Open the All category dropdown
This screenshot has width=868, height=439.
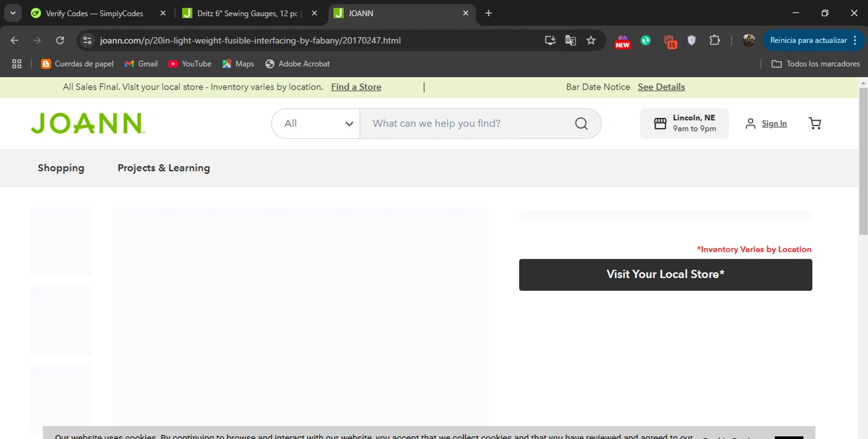316,123
